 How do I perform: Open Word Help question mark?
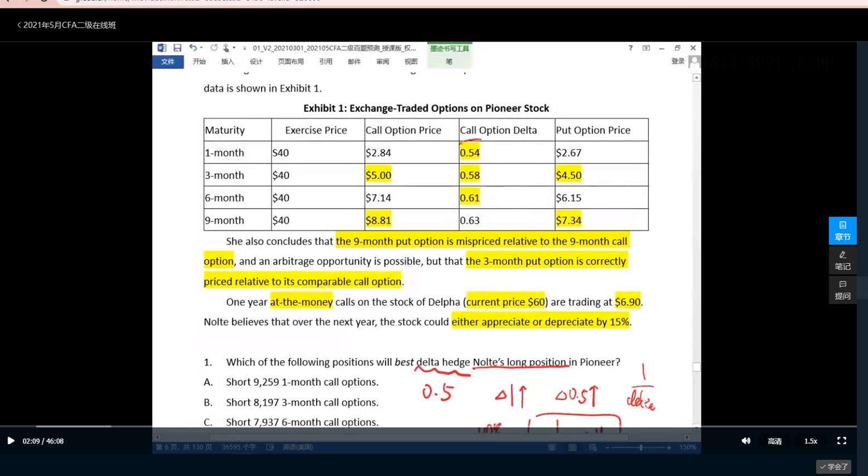click(631, 48)
